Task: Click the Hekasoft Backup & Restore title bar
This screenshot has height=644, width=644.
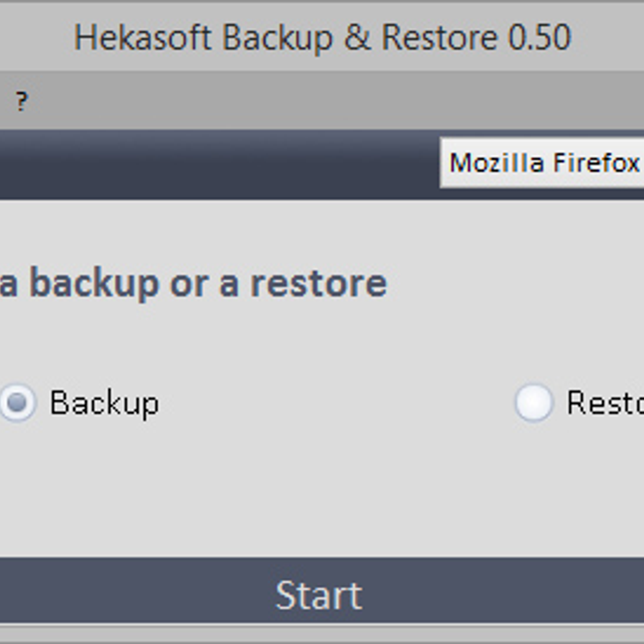Action: 322,36
